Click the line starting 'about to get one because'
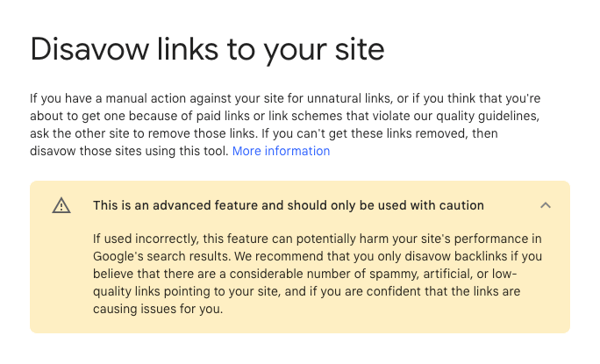Viewport: 600px width, 364px height. click(285, 116)
